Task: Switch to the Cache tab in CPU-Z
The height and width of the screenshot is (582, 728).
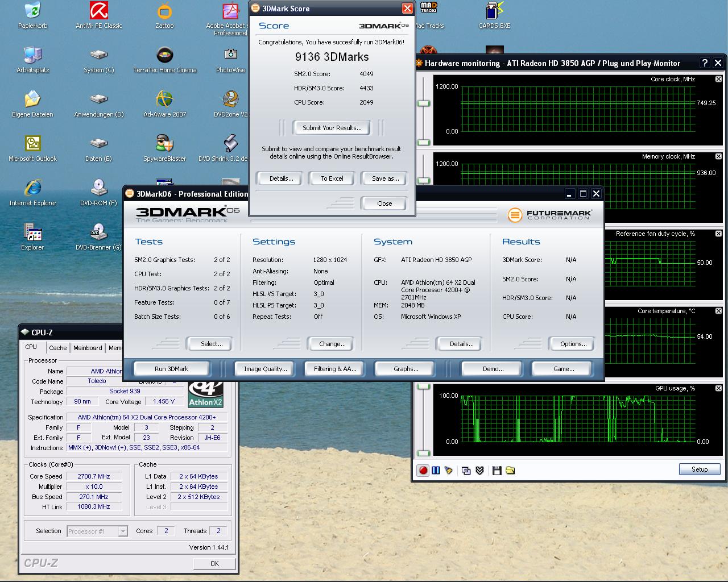Action: click(x=57, y=348)
